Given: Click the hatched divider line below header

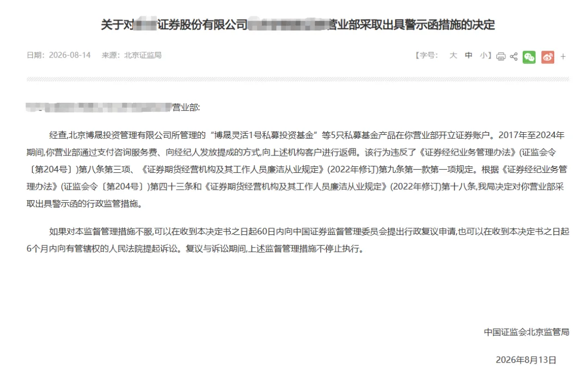Looking at the screenshot, I should click(298, 79).
